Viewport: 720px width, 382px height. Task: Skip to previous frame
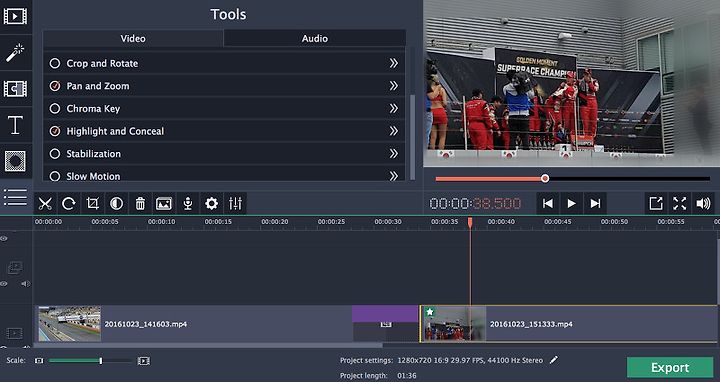coord(547,203)
